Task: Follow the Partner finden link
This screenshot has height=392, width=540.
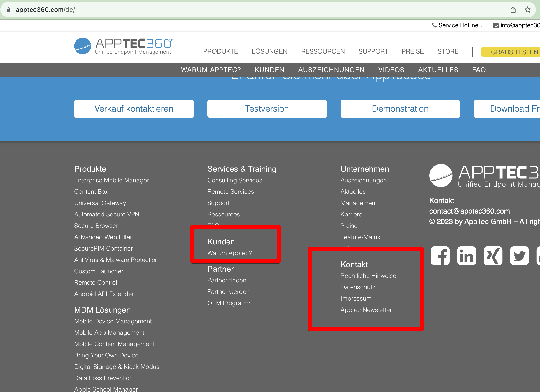Action: point(227,280)
